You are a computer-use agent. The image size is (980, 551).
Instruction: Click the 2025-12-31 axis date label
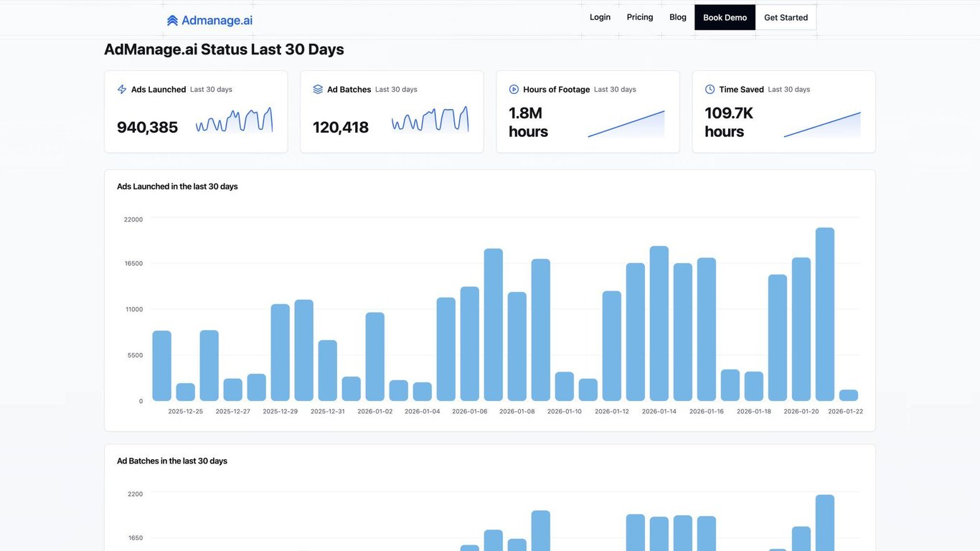click(x=328, y=412)
